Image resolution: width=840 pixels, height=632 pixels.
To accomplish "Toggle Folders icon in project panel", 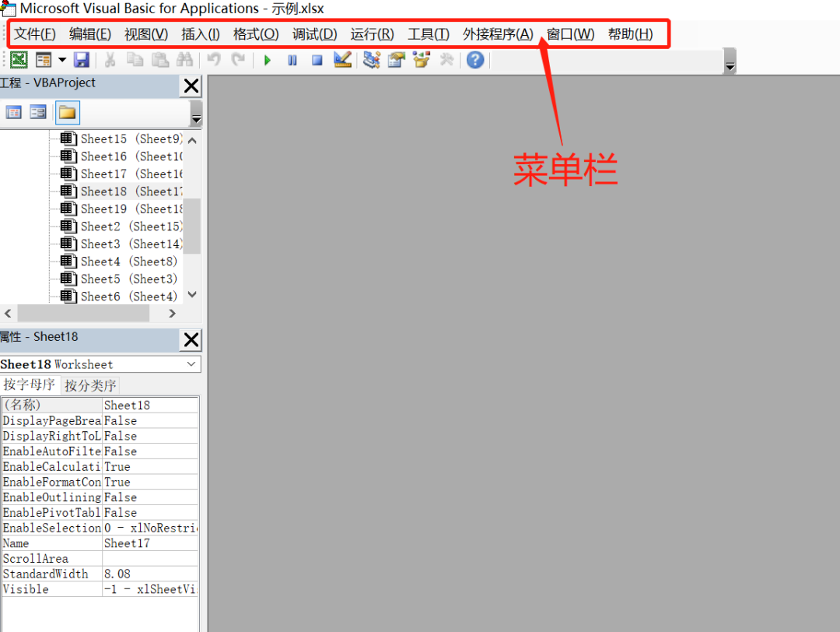I will pos(67,113).
